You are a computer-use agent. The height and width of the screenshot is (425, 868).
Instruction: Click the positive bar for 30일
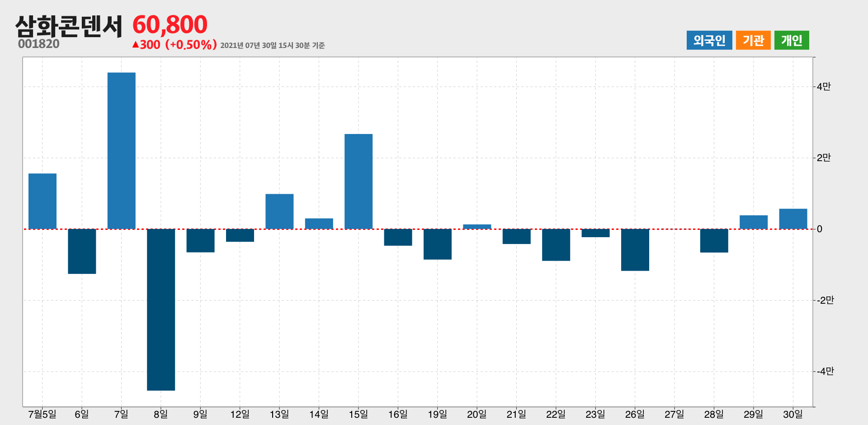click(793, 219)
